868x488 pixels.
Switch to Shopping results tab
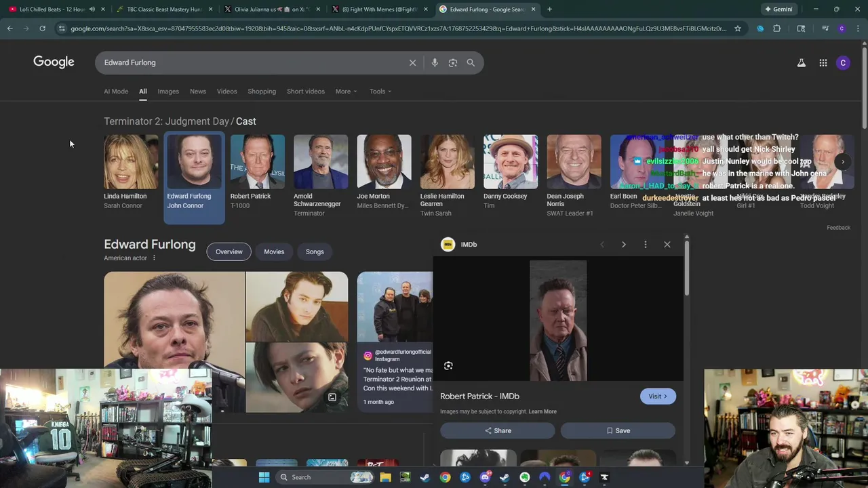pyautogui.click(x=262, y=91)
